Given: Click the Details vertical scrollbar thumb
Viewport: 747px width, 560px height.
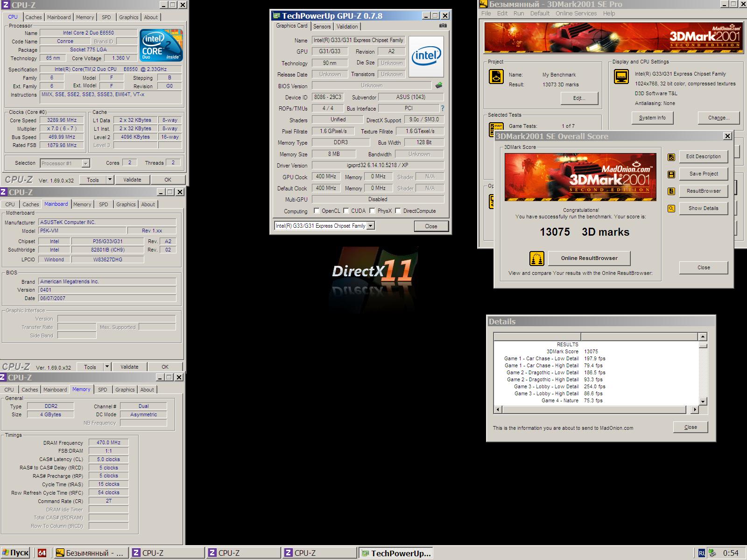Looking at the screenshot, I should pos(703,345).
